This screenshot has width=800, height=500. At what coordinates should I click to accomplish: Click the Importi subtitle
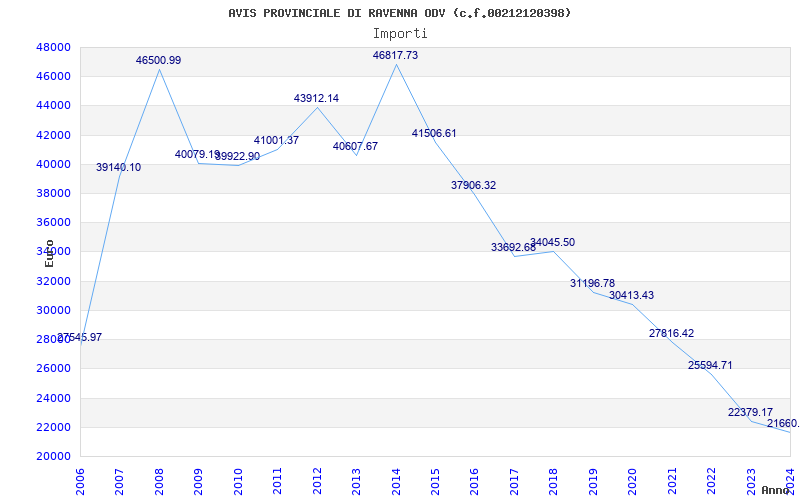[x=400, y=34]
